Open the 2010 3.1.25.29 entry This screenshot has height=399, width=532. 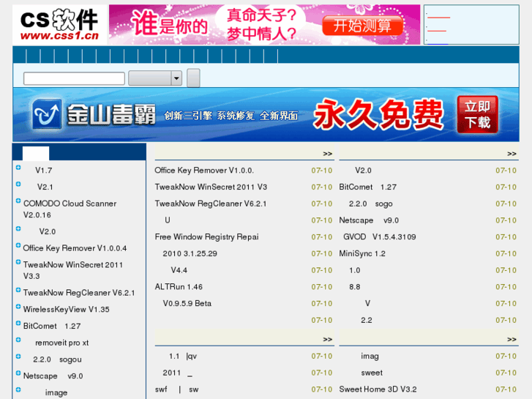tap(190, 253)
